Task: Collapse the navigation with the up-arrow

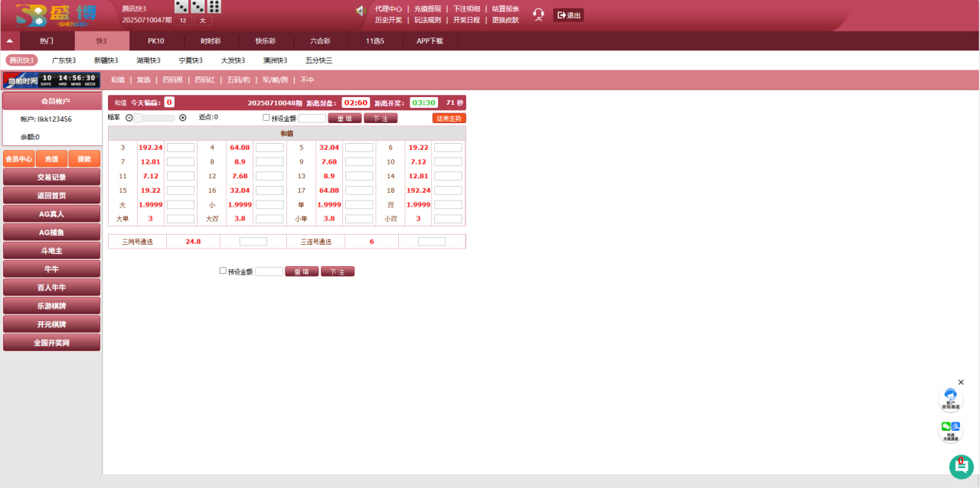Action: pyautogui.click(x=9, y=41)
